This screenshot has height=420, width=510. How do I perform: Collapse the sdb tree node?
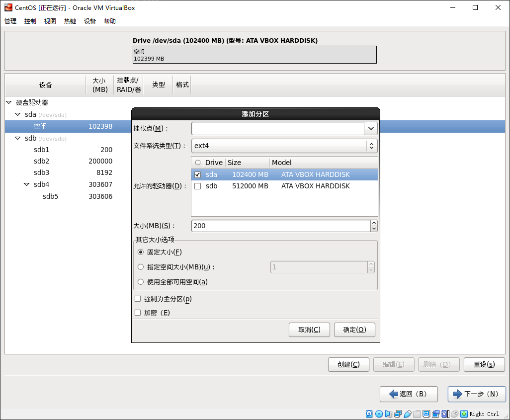(x=17, y=138)
